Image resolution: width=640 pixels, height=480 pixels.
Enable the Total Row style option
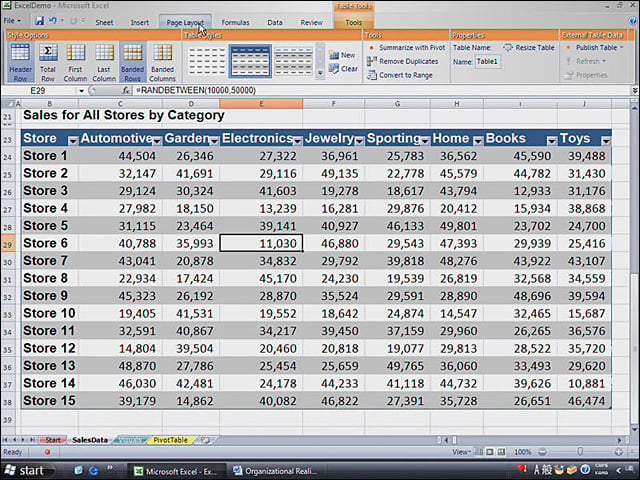pyautogui.click(x=48, y=62)
